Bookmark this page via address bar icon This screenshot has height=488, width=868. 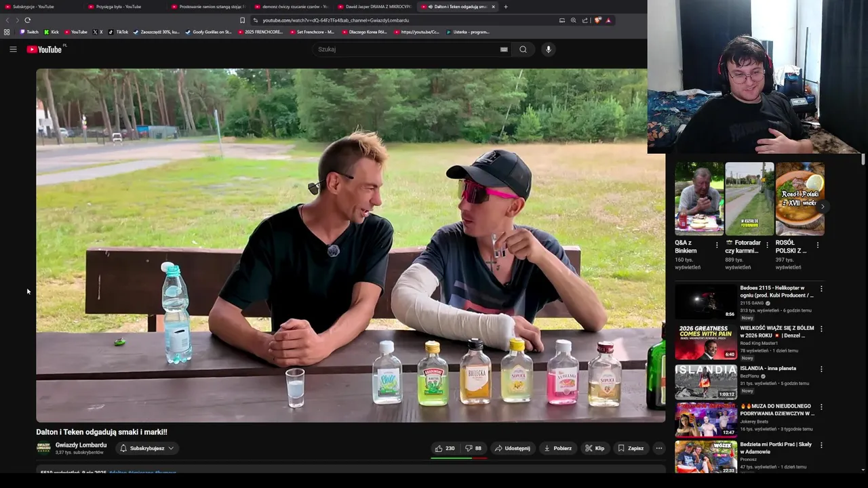tap(242, 20)
